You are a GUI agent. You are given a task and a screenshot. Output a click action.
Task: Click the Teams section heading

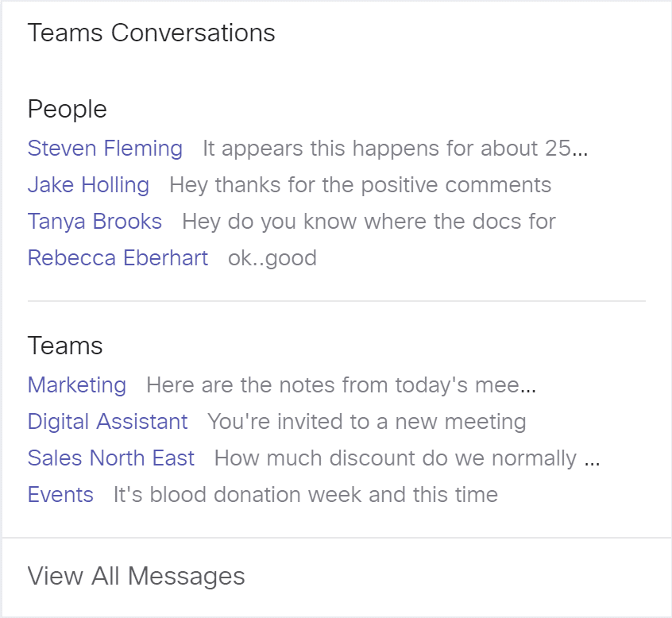65,346
